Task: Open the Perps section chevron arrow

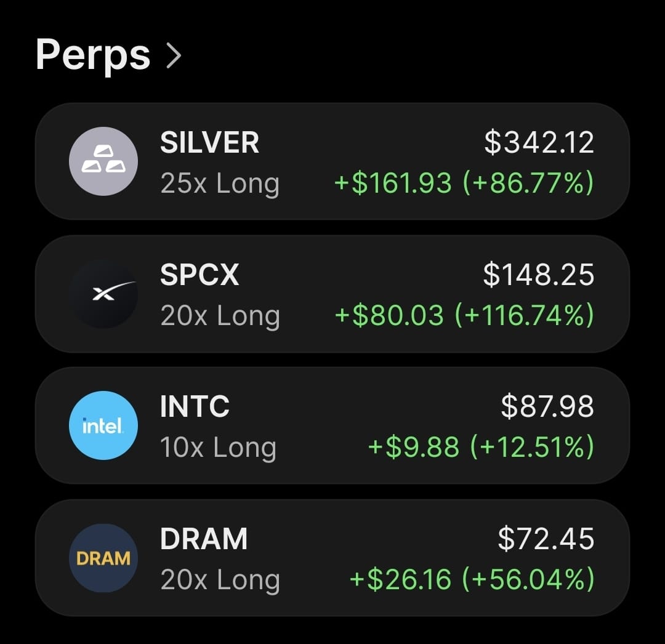Action: coord(174,55)
